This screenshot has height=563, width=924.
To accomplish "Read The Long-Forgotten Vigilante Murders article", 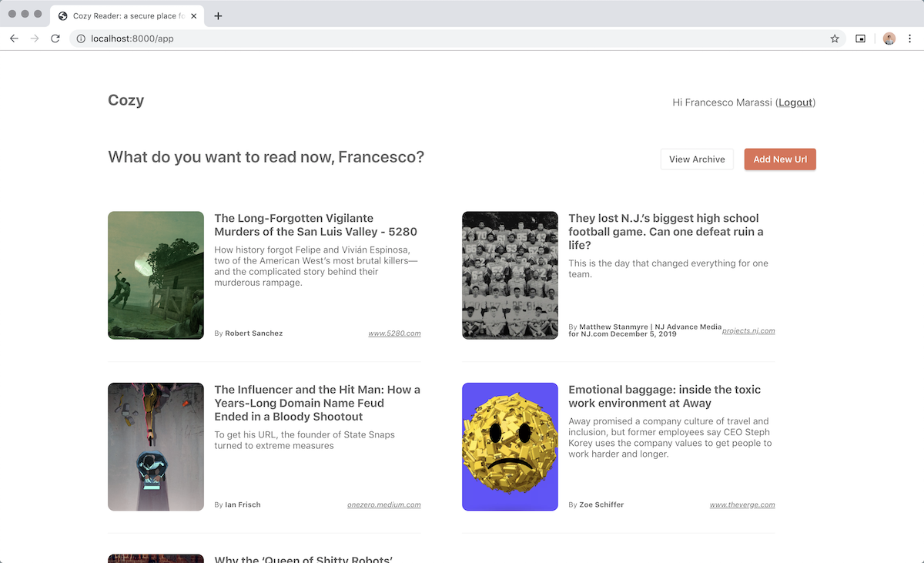I will pyautogui.click(x=316, y=225).
